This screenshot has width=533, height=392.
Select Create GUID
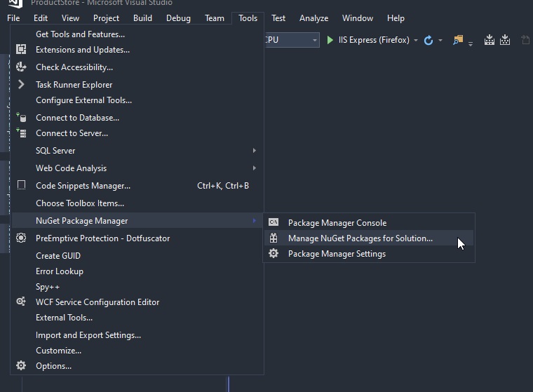137,256
